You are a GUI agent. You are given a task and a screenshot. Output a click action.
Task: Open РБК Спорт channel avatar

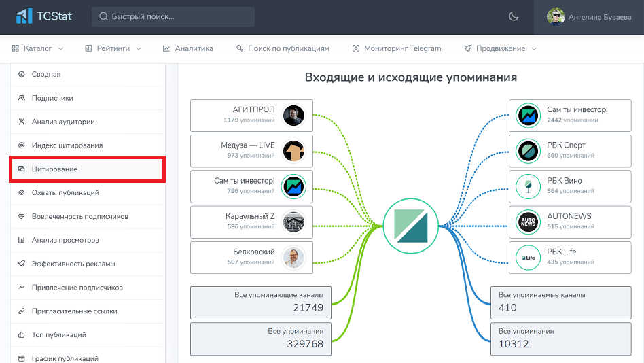528,151
